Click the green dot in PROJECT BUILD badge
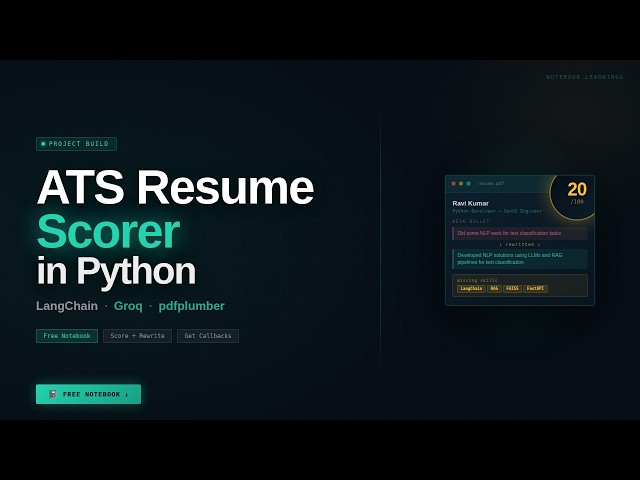This screenshot has height=480, width=640. coord(43,144)
